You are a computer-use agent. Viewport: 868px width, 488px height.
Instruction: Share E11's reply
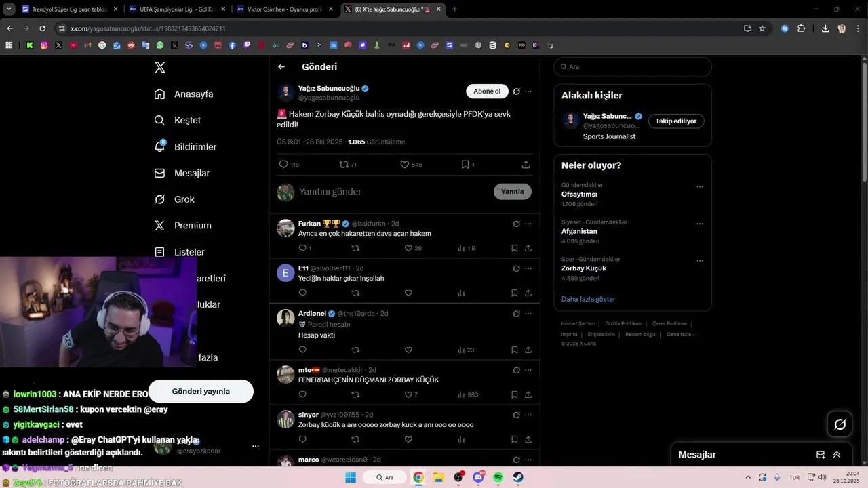[x=528, y=293]
